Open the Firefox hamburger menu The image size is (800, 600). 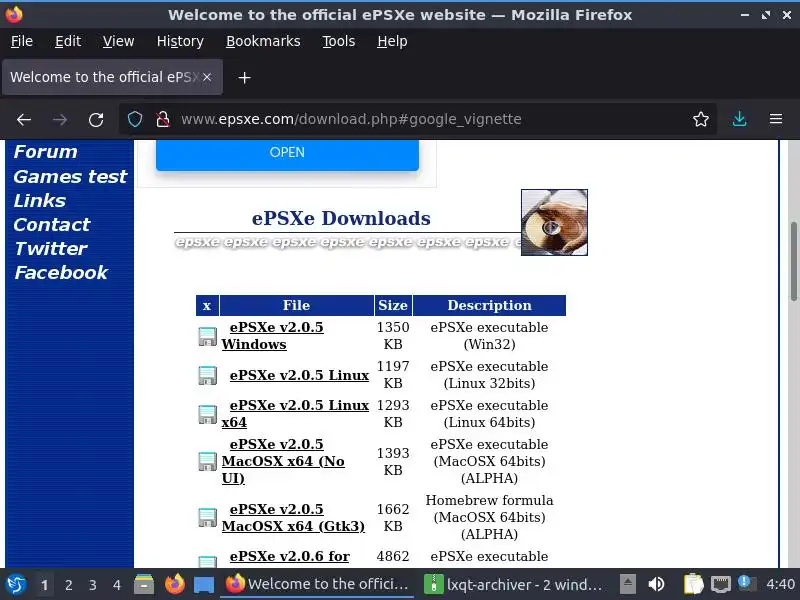[776, 119]
